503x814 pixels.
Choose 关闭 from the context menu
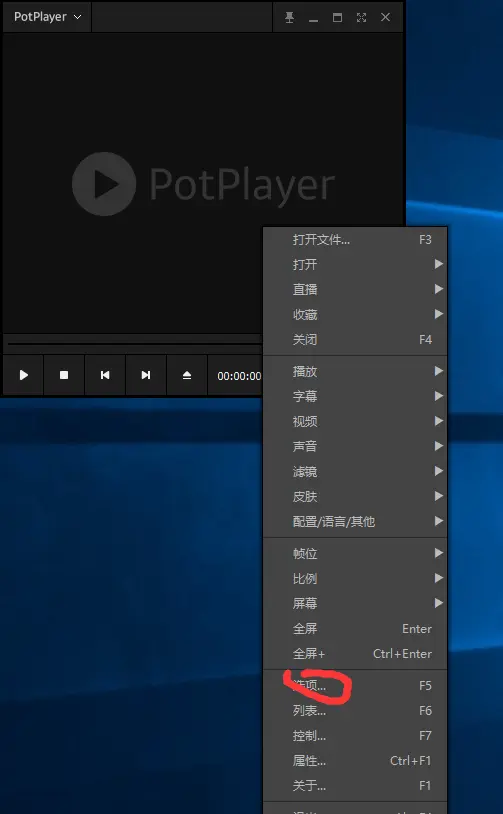[355, 340]
